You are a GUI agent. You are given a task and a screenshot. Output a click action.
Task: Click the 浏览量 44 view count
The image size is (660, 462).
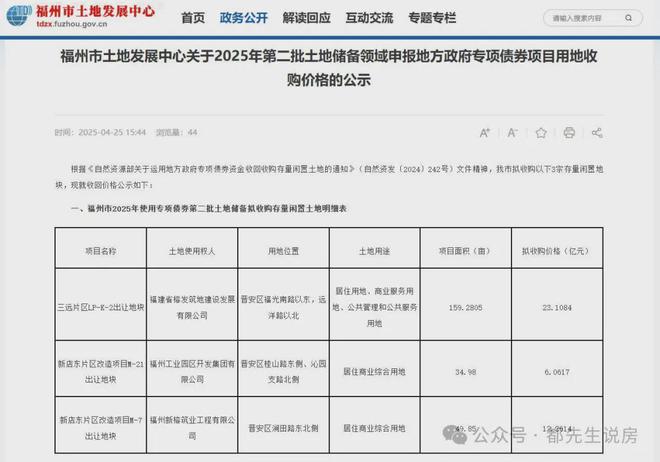point(176,133)
